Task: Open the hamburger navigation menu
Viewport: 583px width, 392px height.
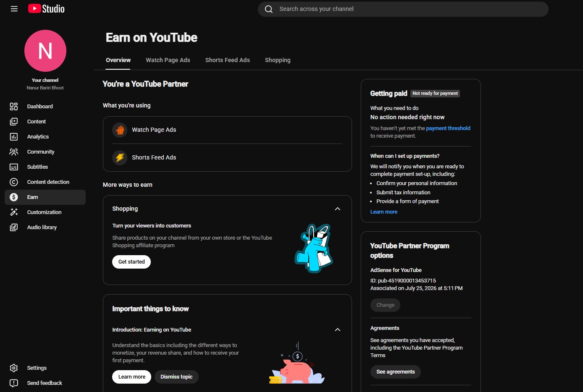Action: 14,9
